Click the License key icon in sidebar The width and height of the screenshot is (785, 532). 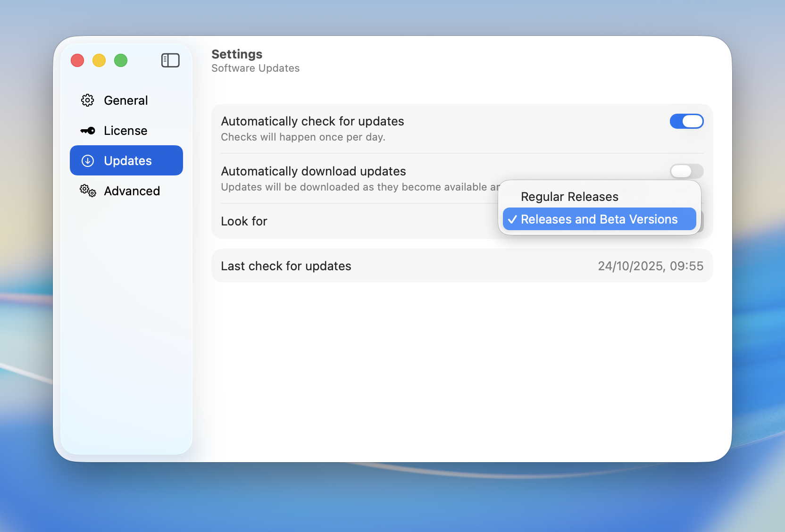(87, 131)
